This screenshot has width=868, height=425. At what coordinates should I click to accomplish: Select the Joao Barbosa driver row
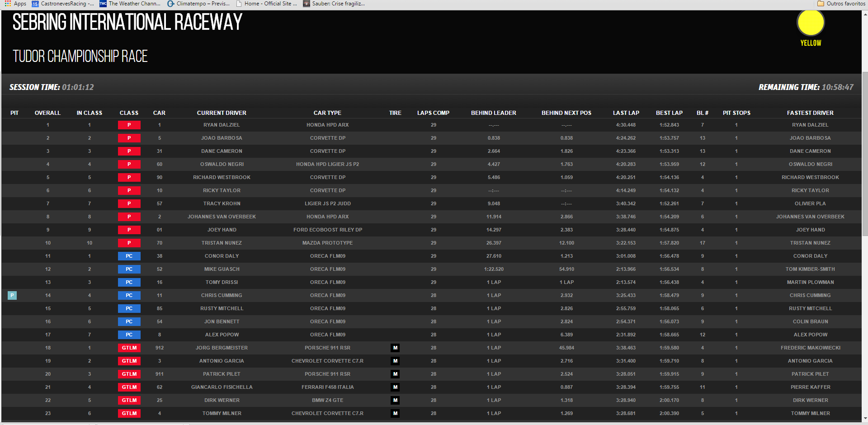[x=222, y=138]
